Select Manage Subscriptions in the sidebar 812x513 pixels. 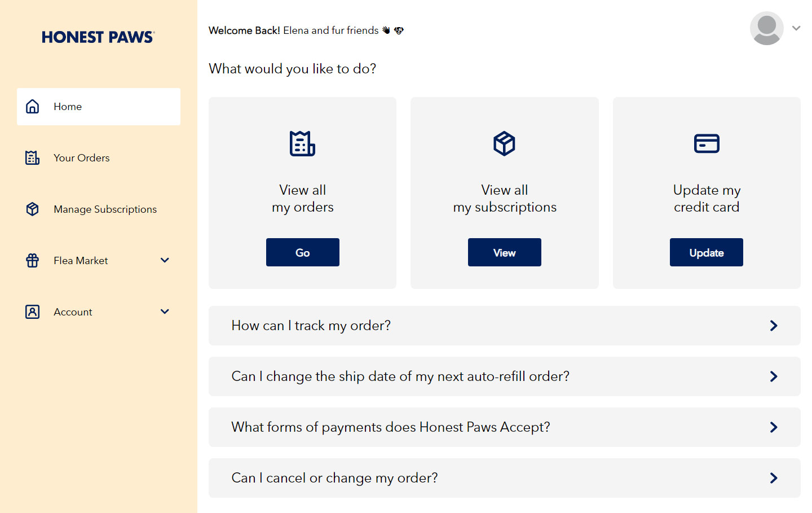[x=105, y=209]
